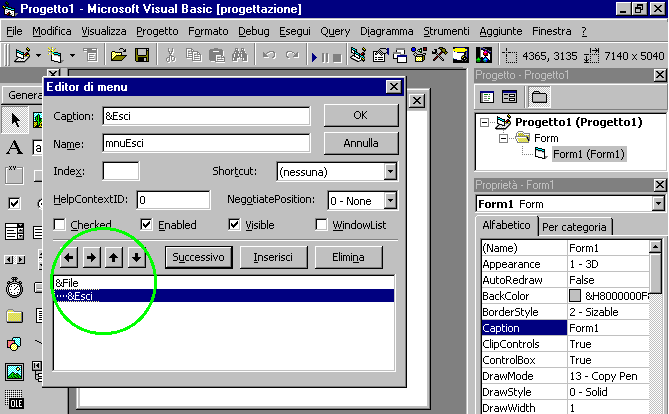Screen dimensions: 669x414
Task: Click the Elimina button
Action: [348, 257]
